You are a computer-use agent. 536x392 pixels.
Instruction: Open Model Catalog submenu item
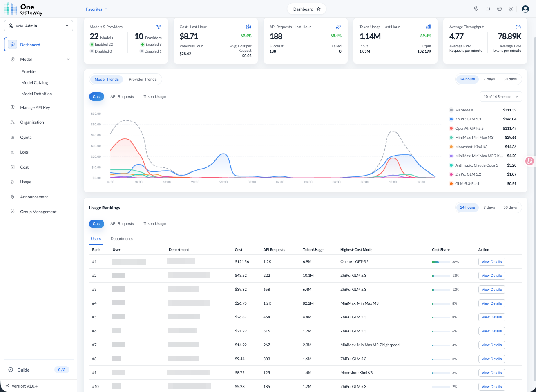point(35,83)
